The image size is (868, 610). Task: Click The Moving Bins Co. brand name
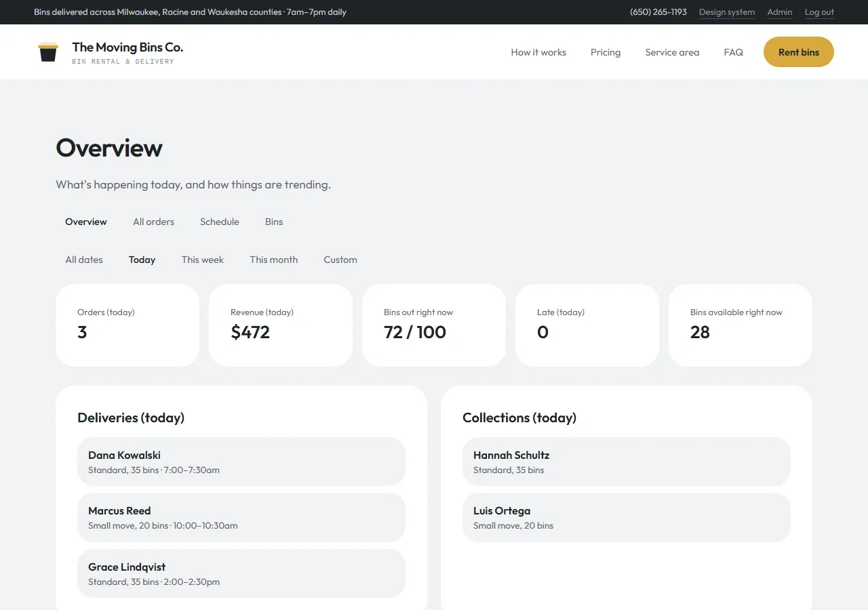click(127, 47)
